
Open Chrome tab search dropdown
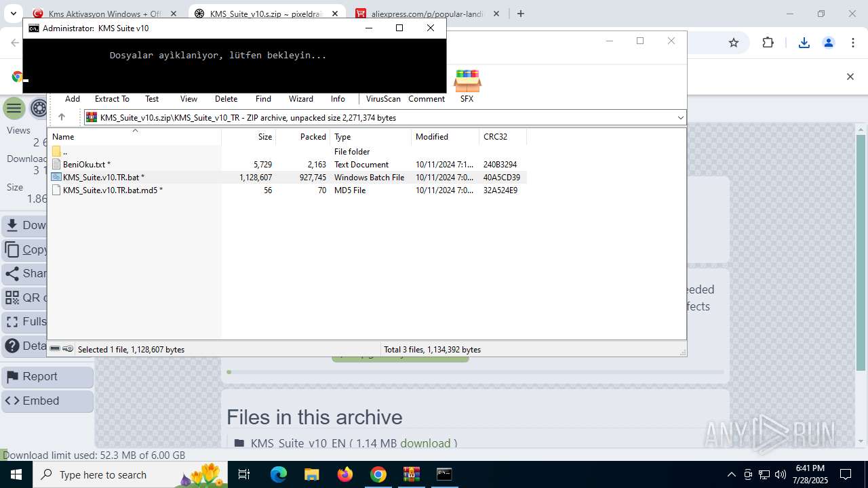click(13, 14)
